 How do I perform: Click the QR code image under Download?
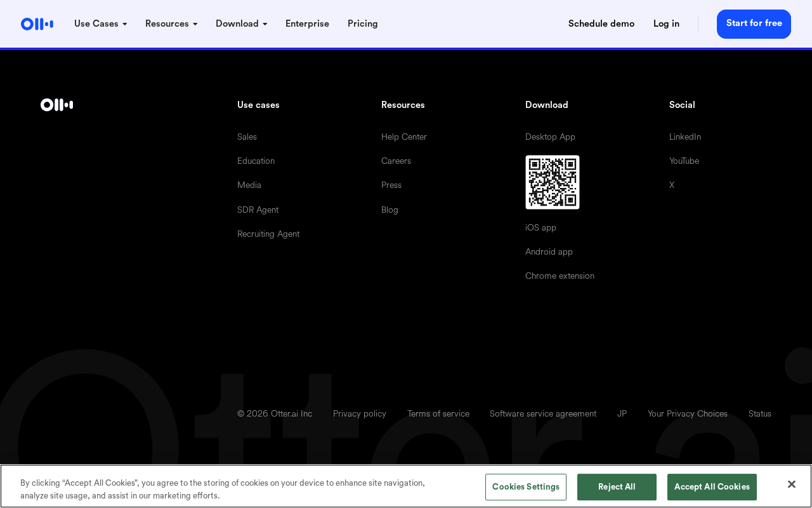tap(553, 182)
